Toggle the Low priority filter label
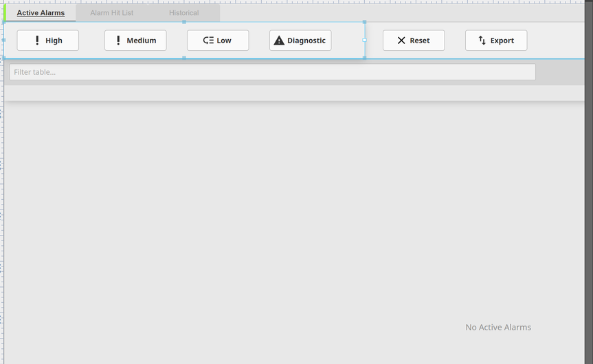This screenshot has width=593, height=364. (224, 41)
